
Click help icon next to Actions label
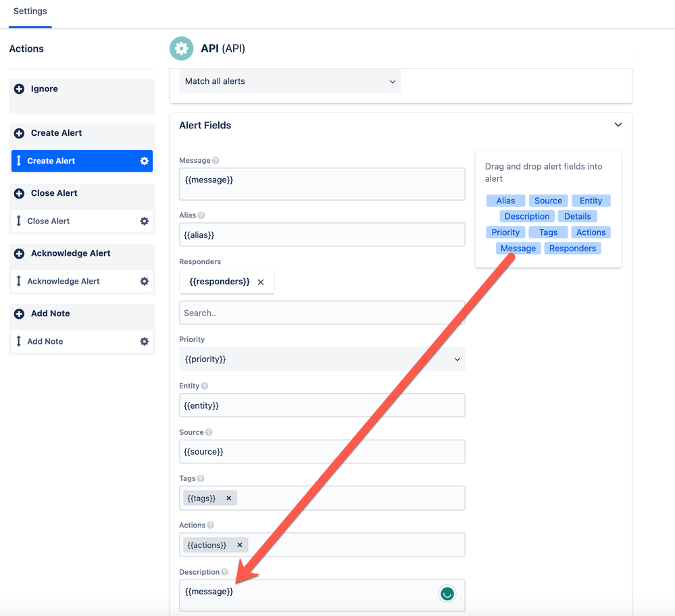click(211, 525)
